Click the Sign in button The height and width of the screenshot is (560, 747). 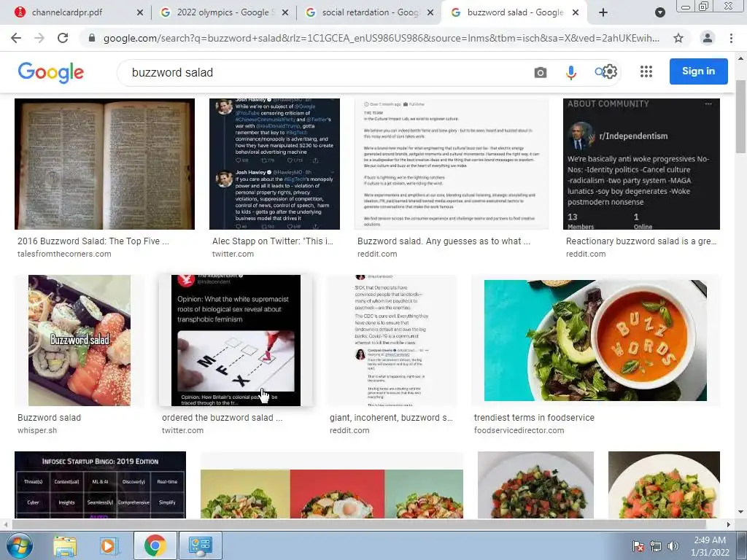698,71
